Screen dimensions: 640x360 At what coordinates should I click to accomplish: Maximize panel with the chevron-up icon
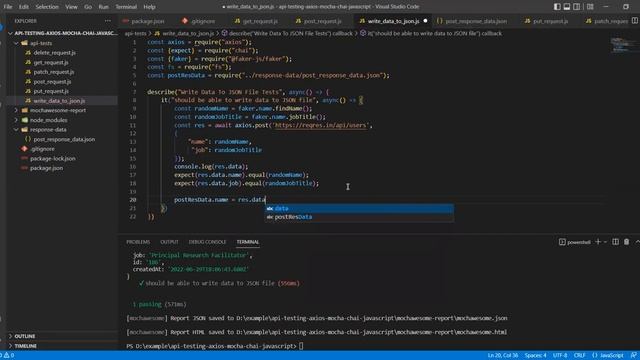point(637,242)
